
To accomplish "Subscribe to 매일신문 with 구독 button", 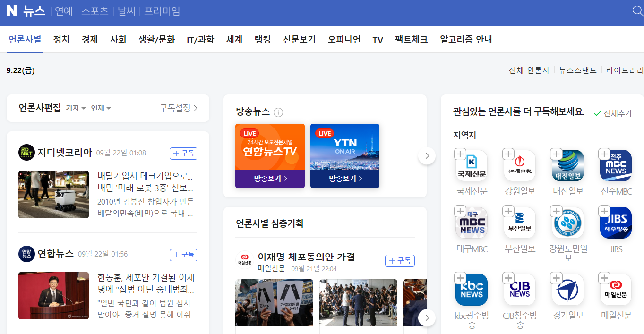I will 400,261.
